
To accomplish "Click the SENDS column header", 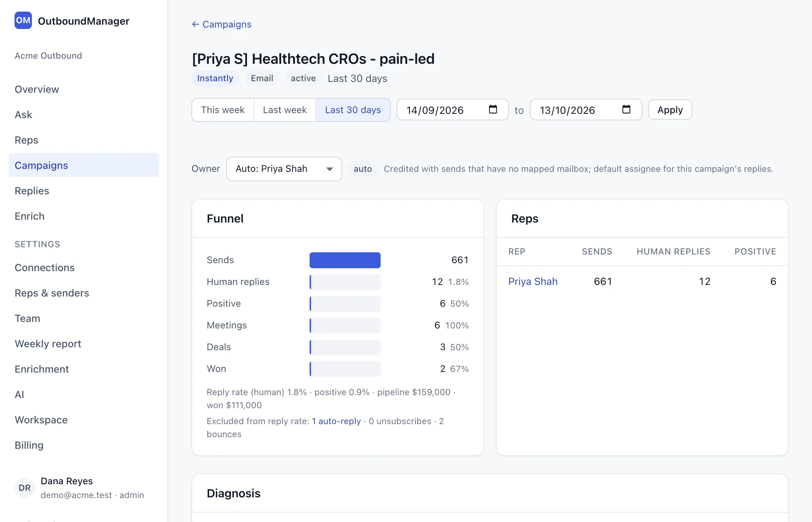I will pyautogui.click(x=597, y=252).
